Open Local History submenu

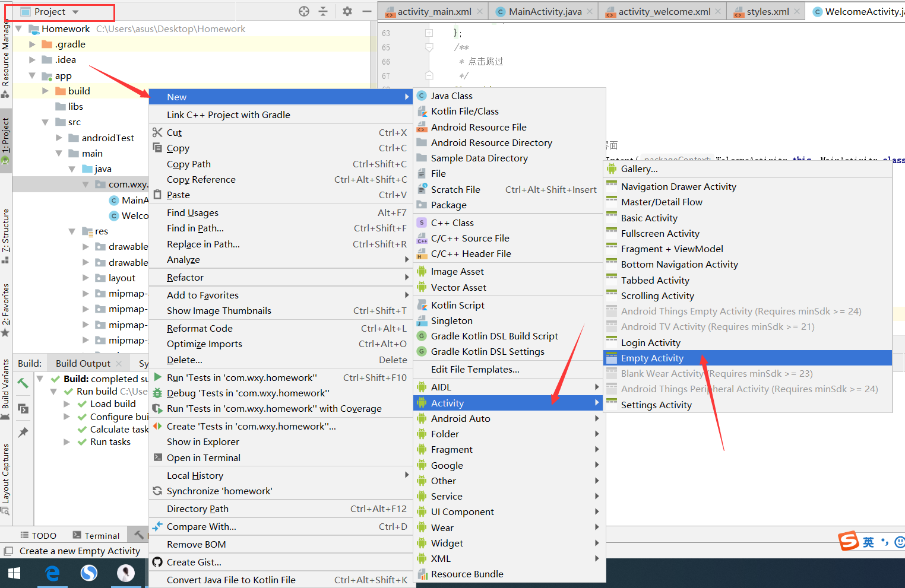point(280,475)
